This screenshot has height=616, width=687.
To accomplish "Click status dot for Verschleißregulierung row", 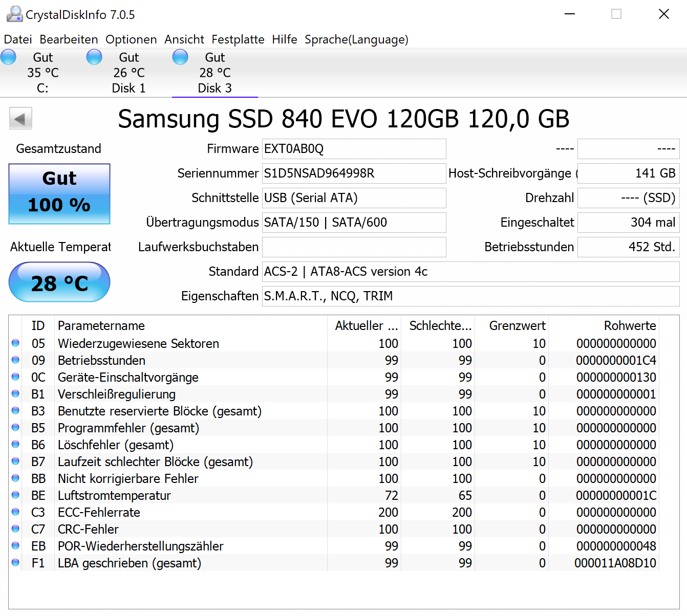I will (x=15, y=394).
